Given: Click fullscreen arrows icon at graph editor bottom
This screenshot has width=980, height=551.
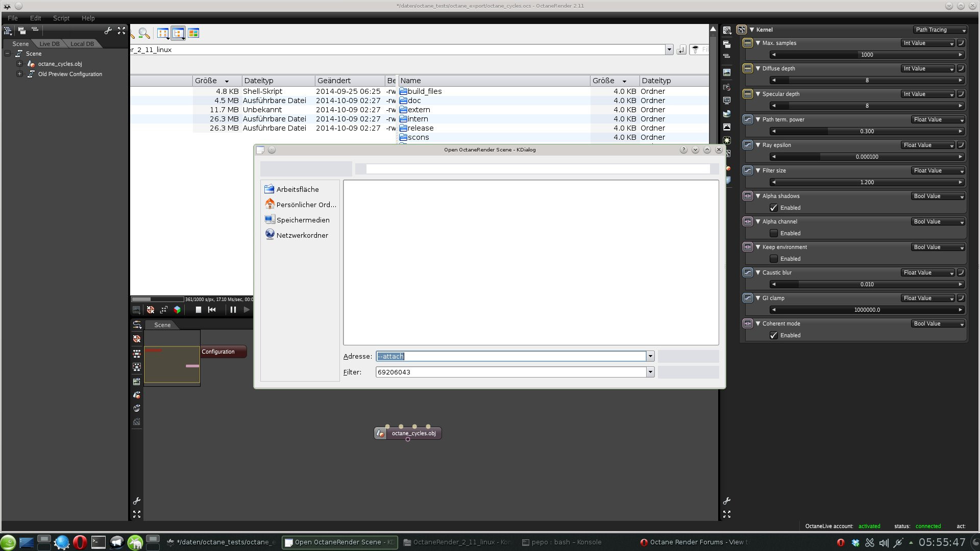Looking at the screenshot, I should 137,514.
